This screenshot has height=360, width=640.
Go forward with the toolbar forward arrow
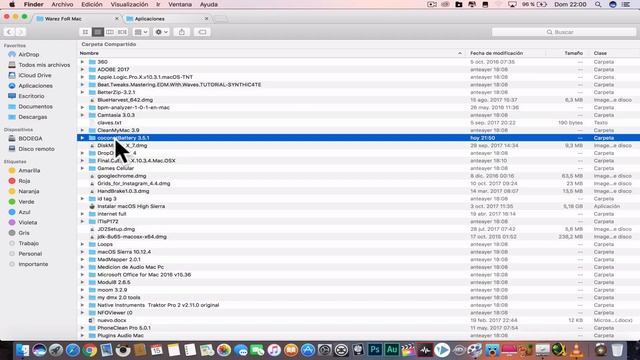click(20, 32)
